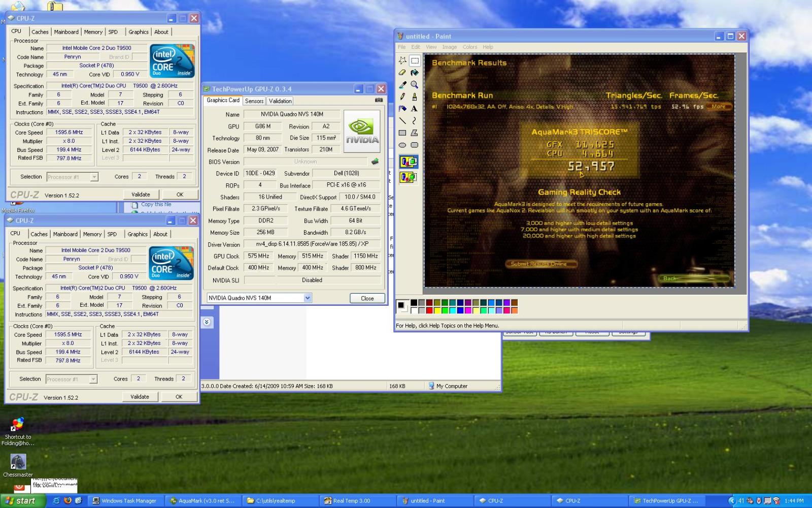Pick the yellow swatch in Paint palette
Image resolution: width=812 pixels, height=508 pixels.
tap(437, 310)
